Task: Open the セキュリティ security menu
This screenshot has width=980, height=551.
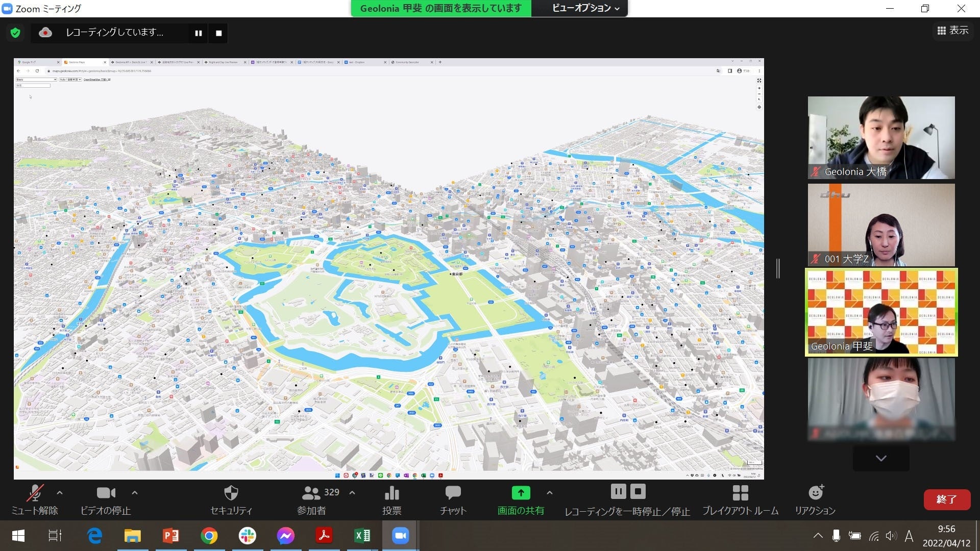Action: pos(231,499)
